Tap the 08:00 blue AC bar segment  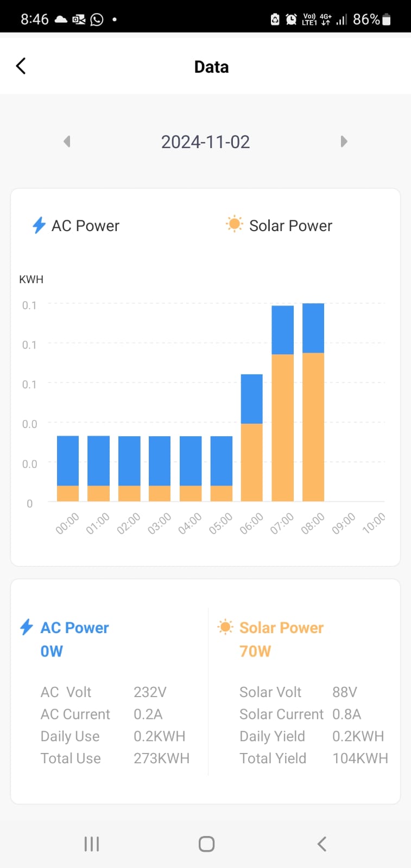click(x=313, y=328)
